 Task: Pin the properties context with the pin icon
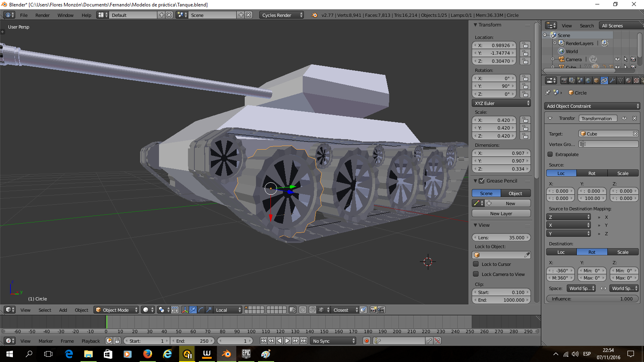547,93
